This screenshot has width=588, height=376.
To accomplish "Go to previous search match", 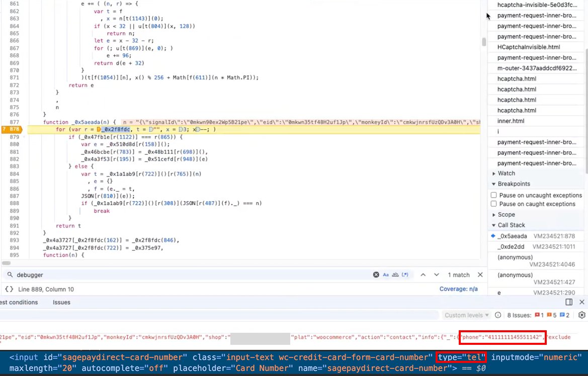I will (x=423, y=275).
